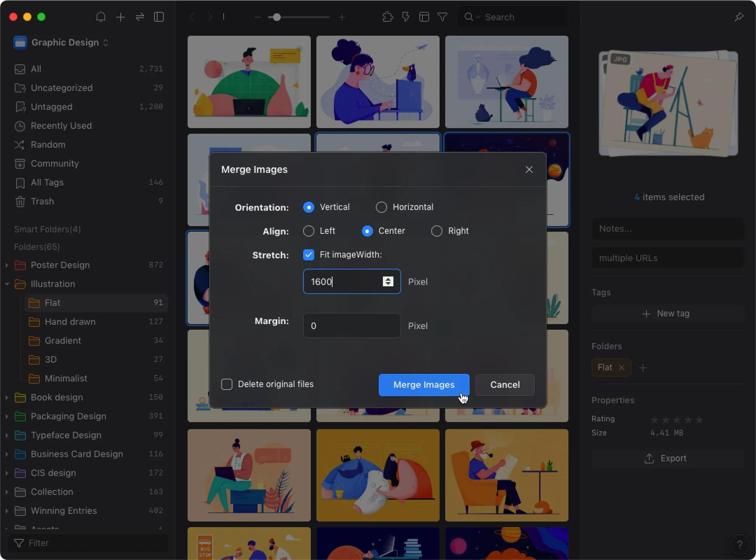Screen dimensions: 756x560
Task: Open the Collection folder
Action: [x=89, y=492]
